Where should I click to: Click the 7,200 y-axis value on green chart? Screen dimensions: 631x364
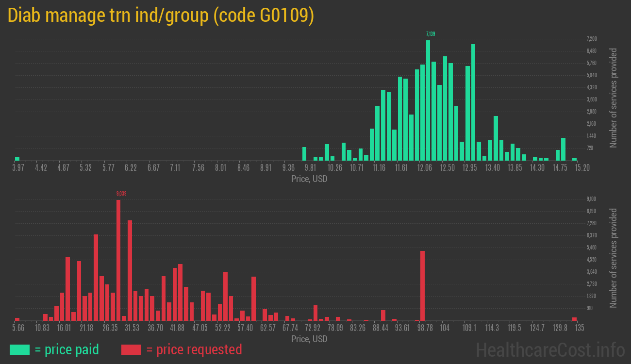point(592,39)
